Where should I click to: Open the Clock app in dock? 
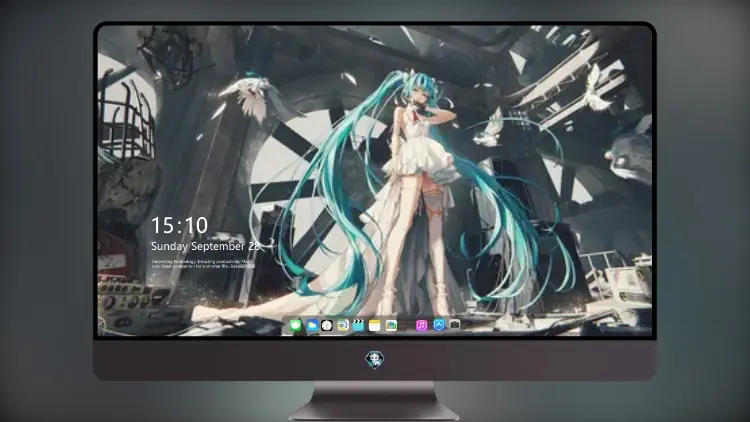tap(327, 325)
